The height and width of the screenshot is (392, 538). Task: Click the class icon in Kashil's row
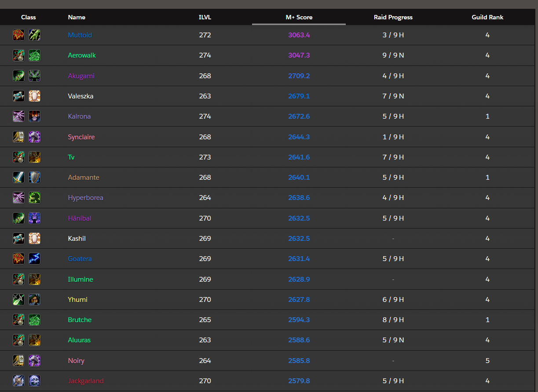pos(18,239)
